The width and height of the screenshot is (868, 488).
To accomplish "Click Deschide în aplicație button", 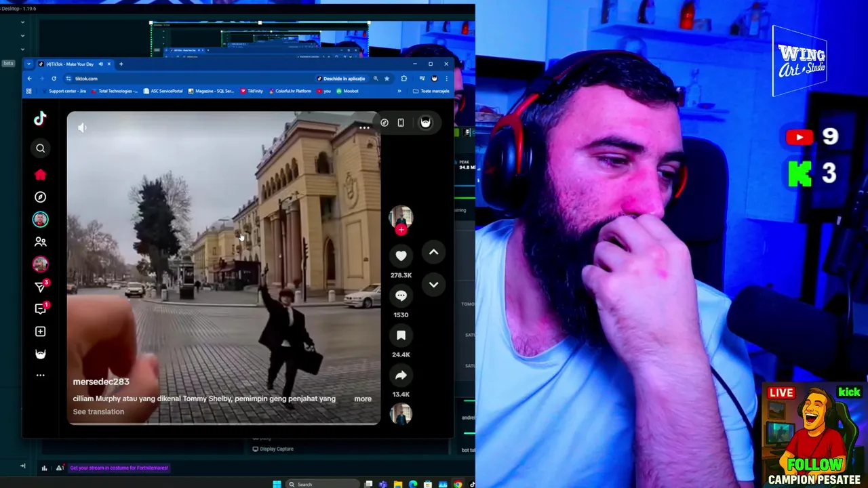I will pos(340,79).
